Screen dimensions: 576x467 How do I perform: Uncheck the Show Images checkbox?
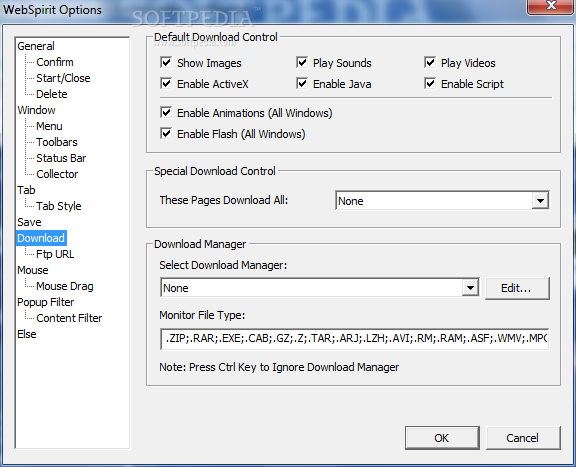[166, 63]
